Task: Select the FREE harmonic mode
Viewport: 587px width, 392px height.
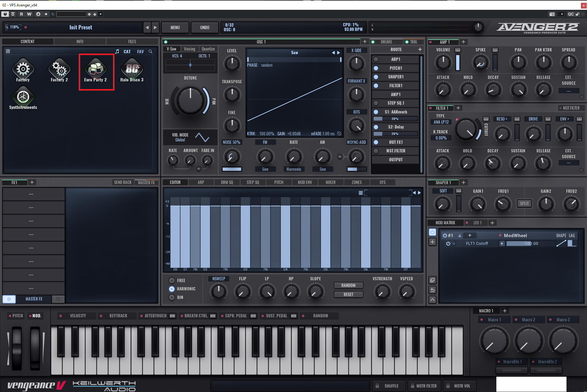Action: pos(172,281)
